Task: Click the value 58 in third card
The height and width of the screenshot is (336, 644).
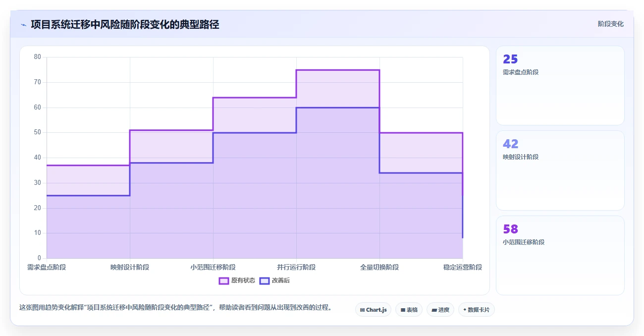Action: click(510, 229)
